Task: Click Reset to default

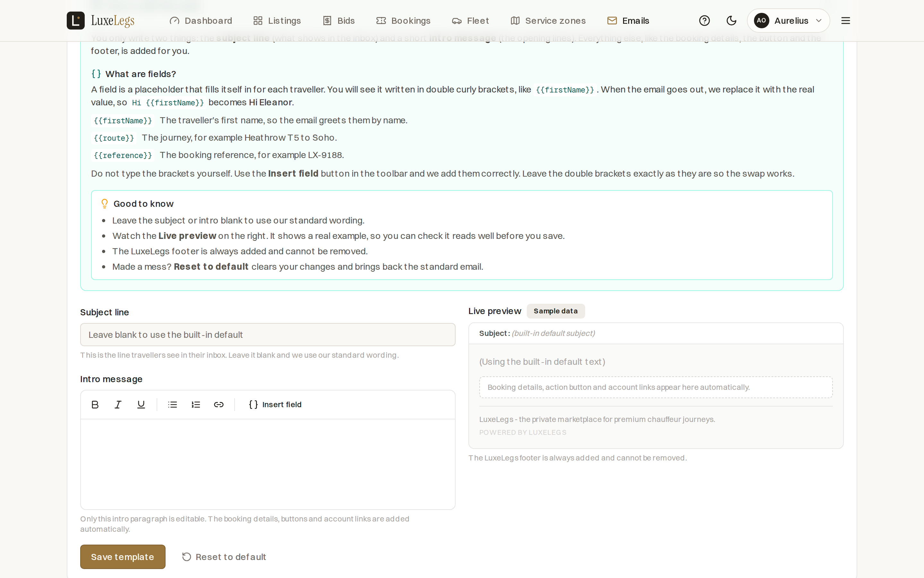Action: (x=224, y=556)
